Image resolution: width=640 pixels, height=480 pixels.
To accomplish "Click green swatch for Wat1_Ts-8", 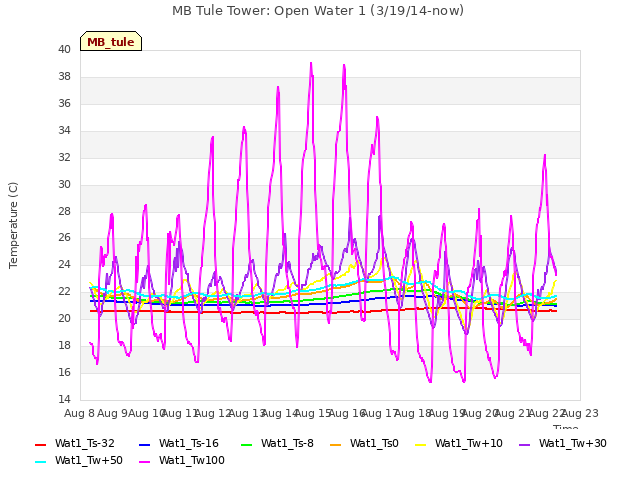I will coord(247,445).
